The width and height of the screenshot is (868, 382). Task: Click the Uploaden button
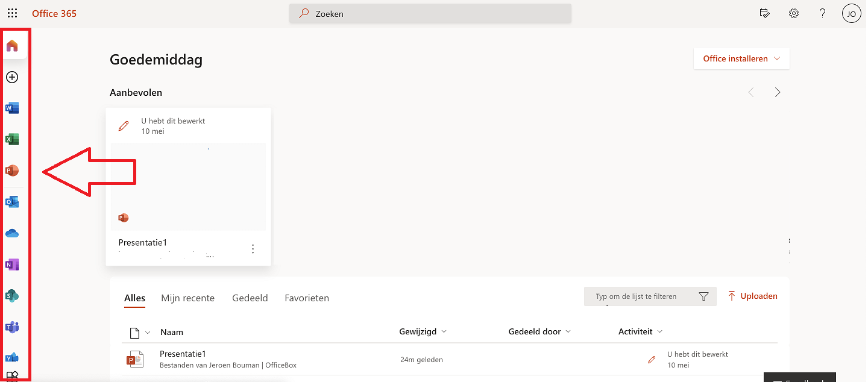click(752, 296)
